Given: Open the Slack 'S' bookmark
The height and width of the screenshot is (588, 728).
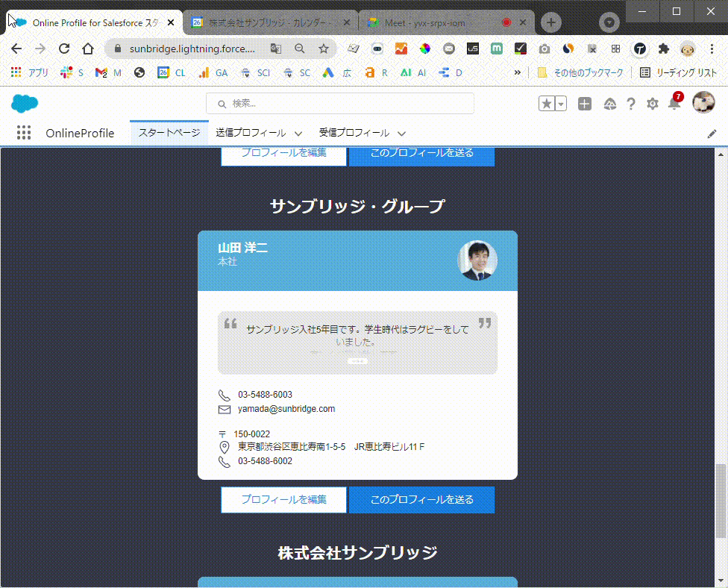Looking at the screenshot, I should click(x=72, y=72).
